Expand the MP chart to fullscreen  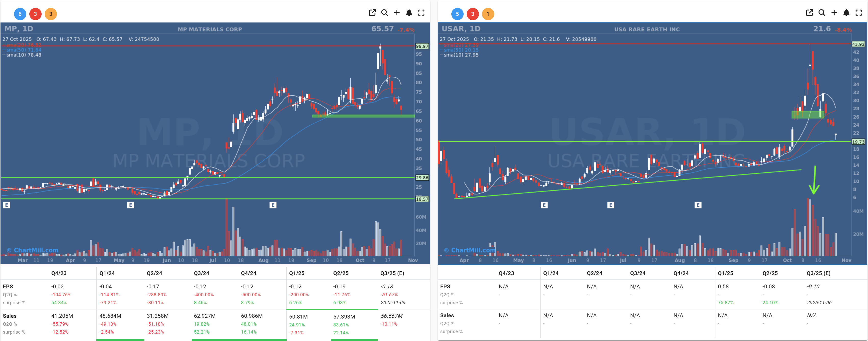pos(421,13)
